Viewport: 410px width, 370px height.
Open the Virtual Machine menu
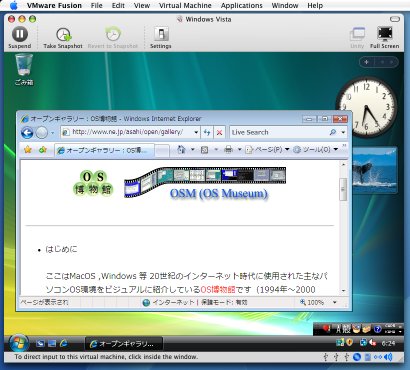(x=185, y=6)
